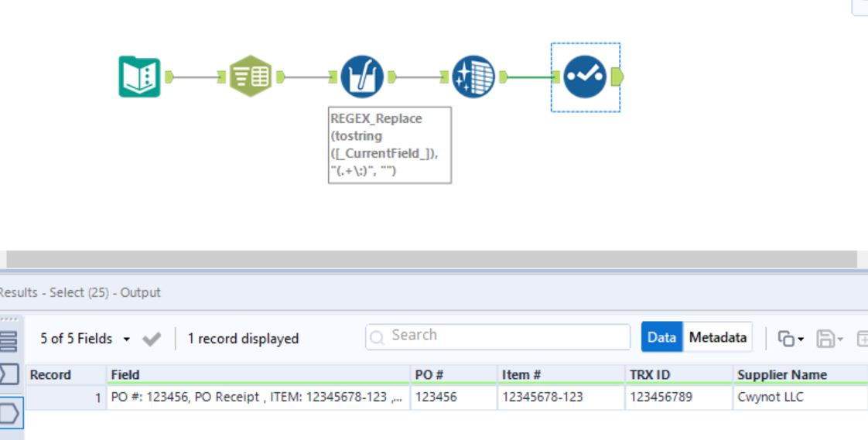
Task: Switch to the Data view tab
Action: 661,337
